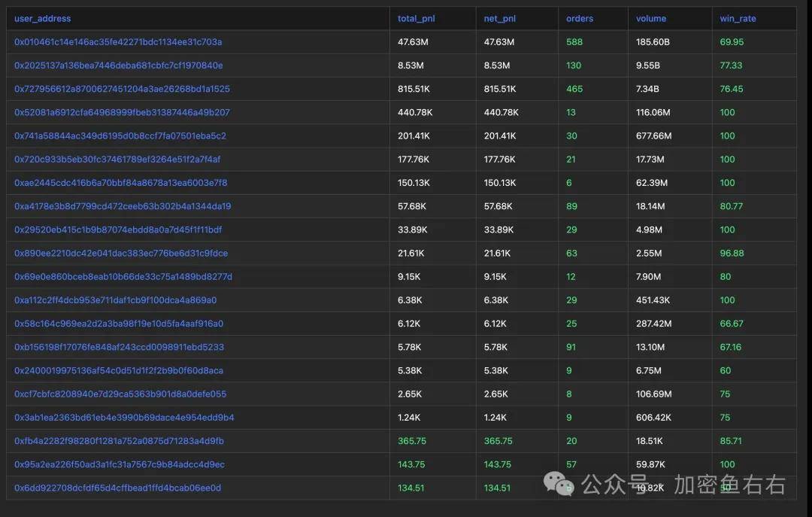The image size is (812, 517).
Task: Sort by the total_pnl column header
Action: pyautogui.click(x=416, y=19)
